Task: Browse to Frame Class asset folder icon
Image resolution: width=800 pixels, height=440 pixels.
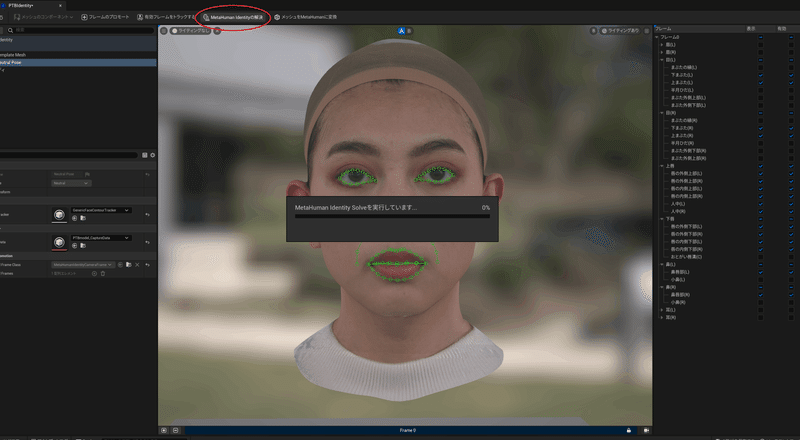Action: [x=129, y=265]
